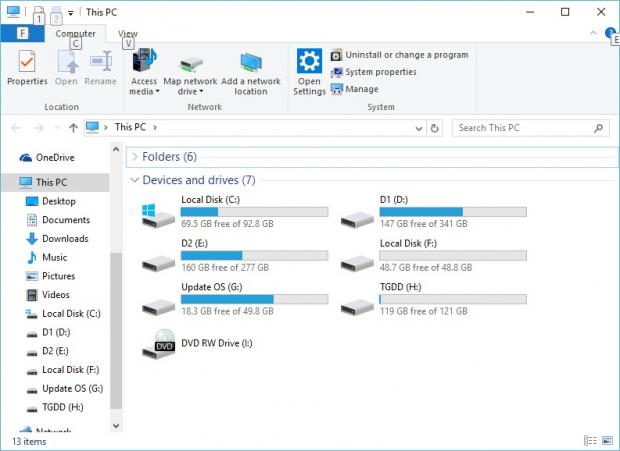Click Add a network location icon
Image resolution: width=620 pixels, height=451 pixels.
click(x=251, y=62)
